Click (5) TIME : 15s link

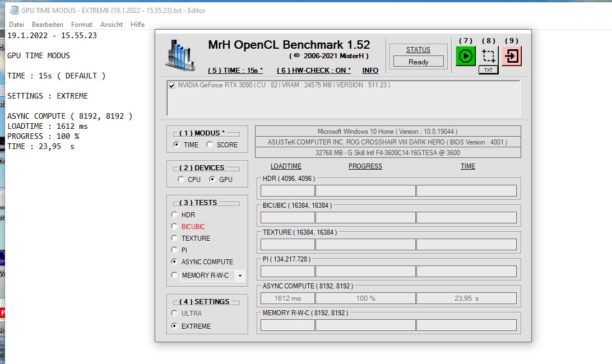click(x=235, y=70)
